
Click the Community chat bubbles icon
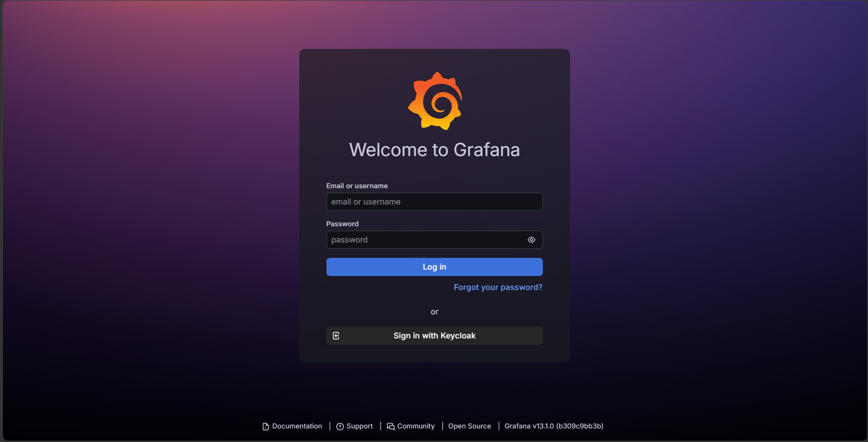click(391, 427)
